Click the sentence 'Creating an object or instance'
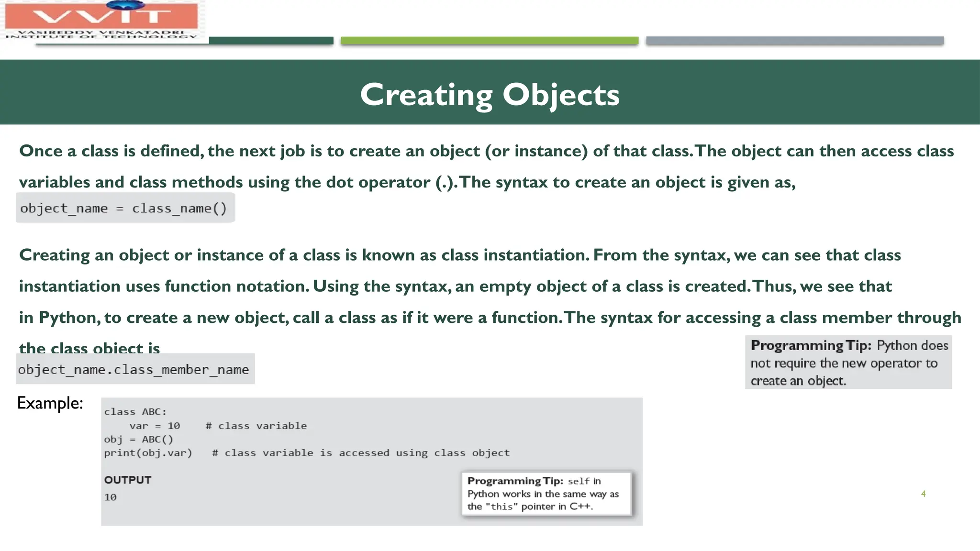This screenshot has height=551, width=980. tap(460, 255)
